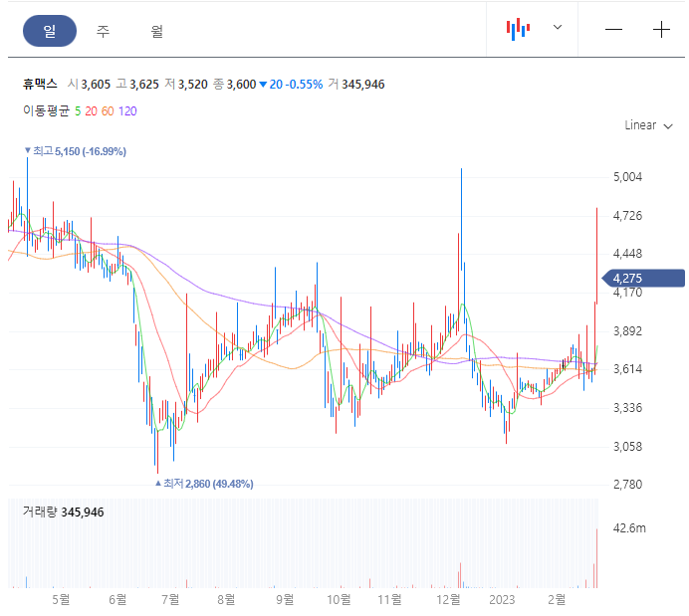Click the 3,892 price axis label
Screen dimensions: 689x616
627,330
